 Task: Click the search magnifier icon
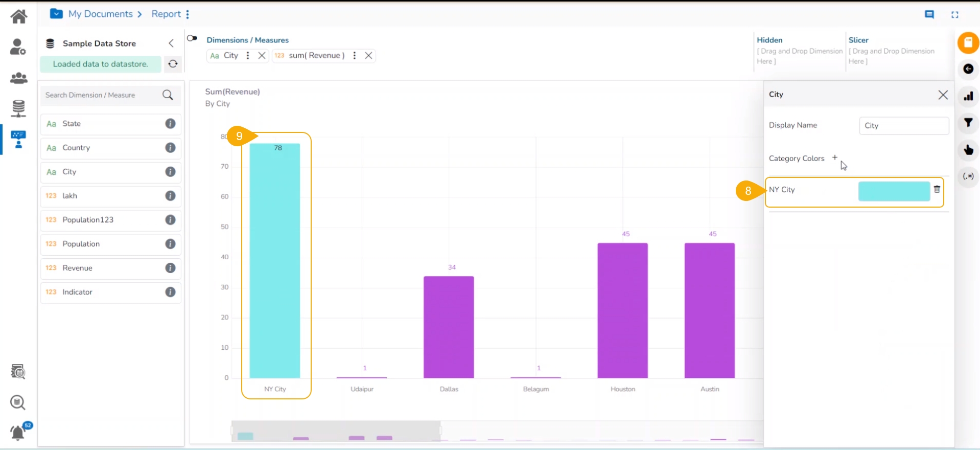pos(168,95)
